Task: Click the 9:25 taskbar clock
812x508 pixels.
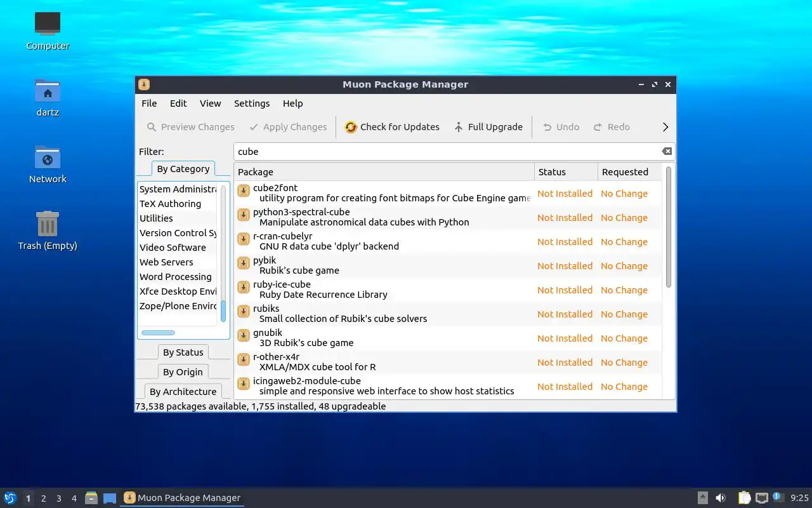Action: pos(799,498)
